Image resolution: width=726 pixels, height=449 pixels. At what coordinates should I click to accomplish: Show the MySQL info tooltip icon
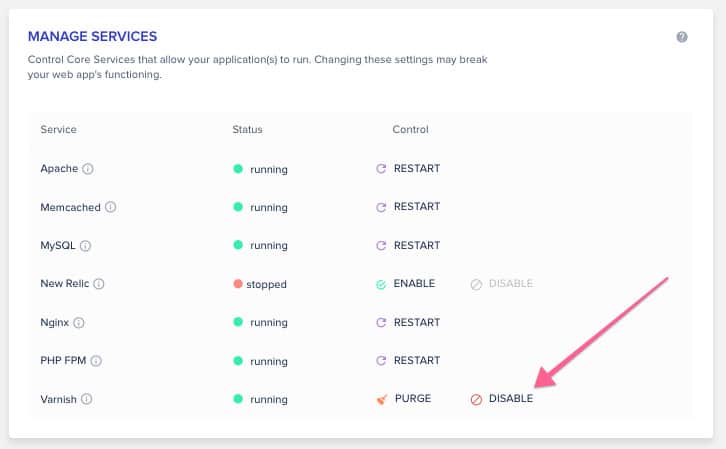coord(86,246)
